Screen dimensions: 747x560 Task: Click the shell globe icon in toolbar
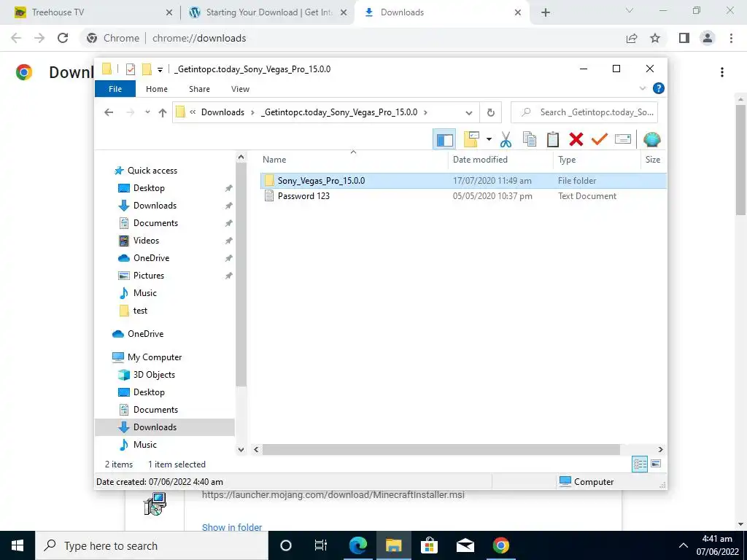(651, 139)
